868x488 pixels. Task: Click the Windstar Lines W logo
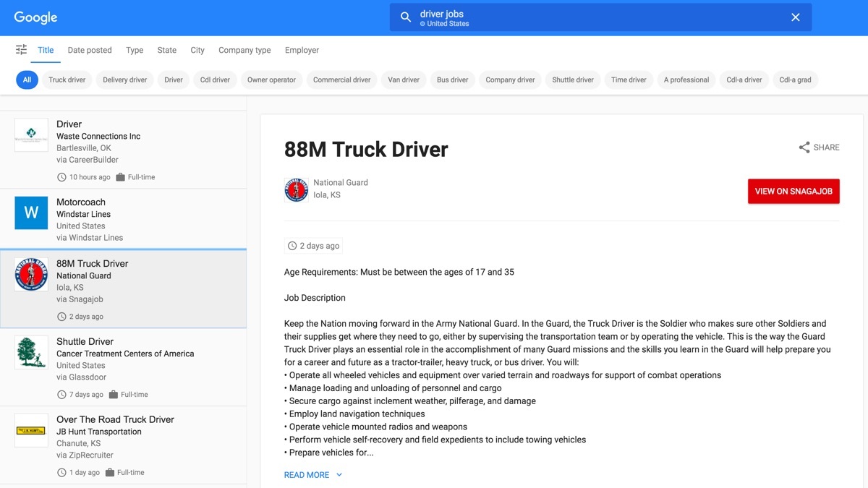coord(31,213)
